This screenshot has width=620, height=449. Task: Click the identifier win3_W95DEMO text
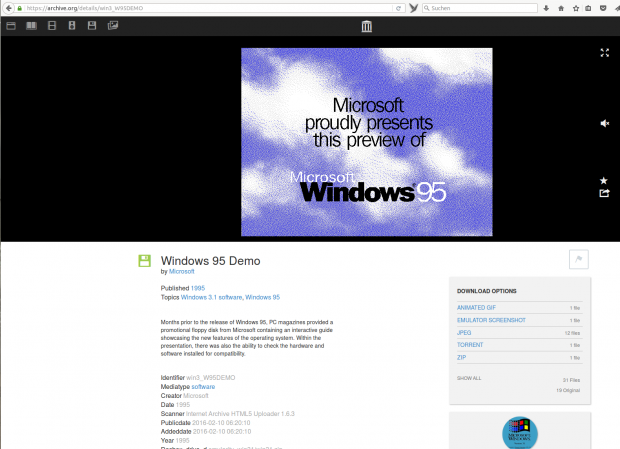pos(211,377)
